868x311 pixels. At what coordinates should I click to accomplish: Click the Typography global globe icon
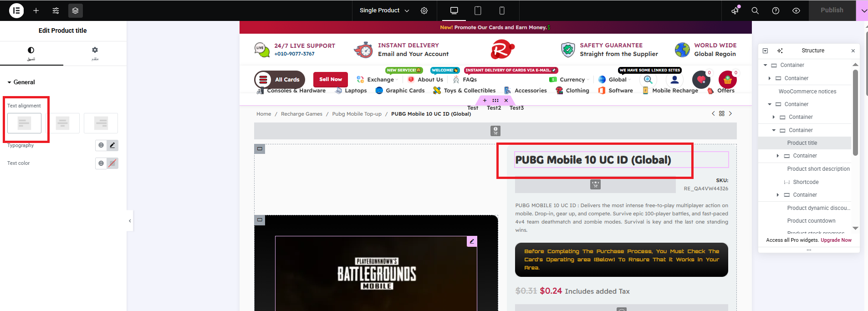click(x=101, y=145)
